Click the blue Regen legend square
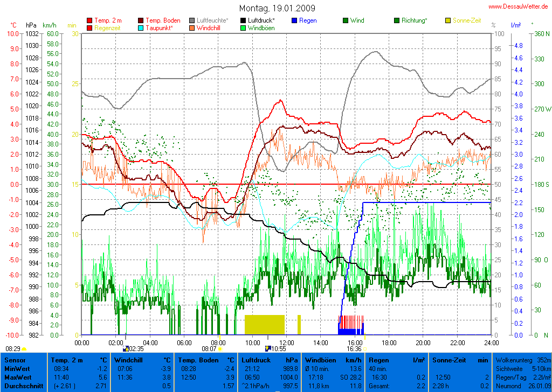The image size is (552, 392). pyautogui.click(x=294, y=21)
